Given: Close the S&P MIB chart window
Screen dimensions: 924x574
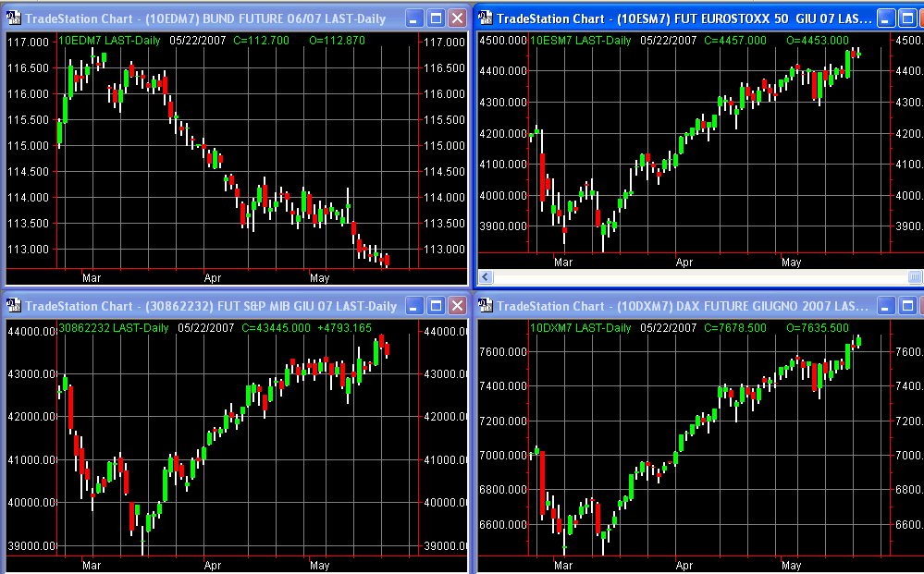Looking at the screenshot, I should coord(457,306).
